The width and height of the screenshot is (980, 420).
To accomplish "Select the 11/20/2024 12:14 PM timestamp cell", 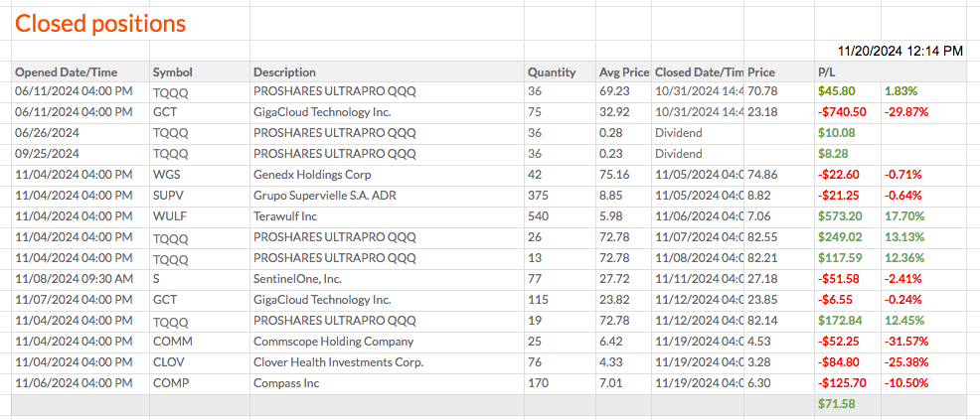I will click(899, 50).
